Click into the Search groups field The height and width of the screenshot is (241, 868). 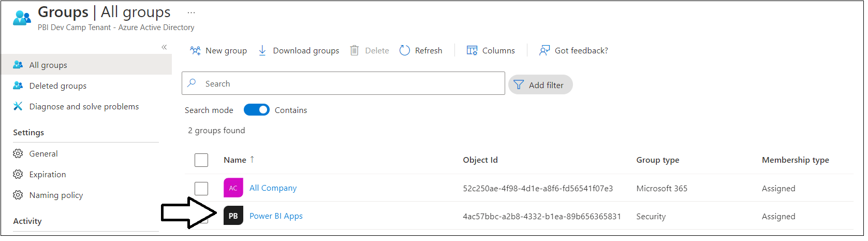[x=343, y=83]
